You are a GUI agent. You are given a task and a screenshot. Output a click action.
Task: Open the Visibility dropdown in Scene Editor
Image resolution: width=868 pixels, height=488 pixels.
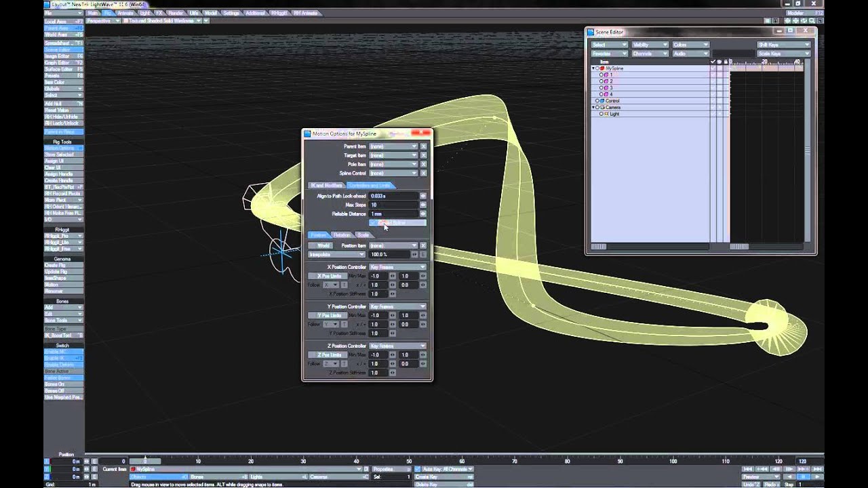click(x=650, y=45)
